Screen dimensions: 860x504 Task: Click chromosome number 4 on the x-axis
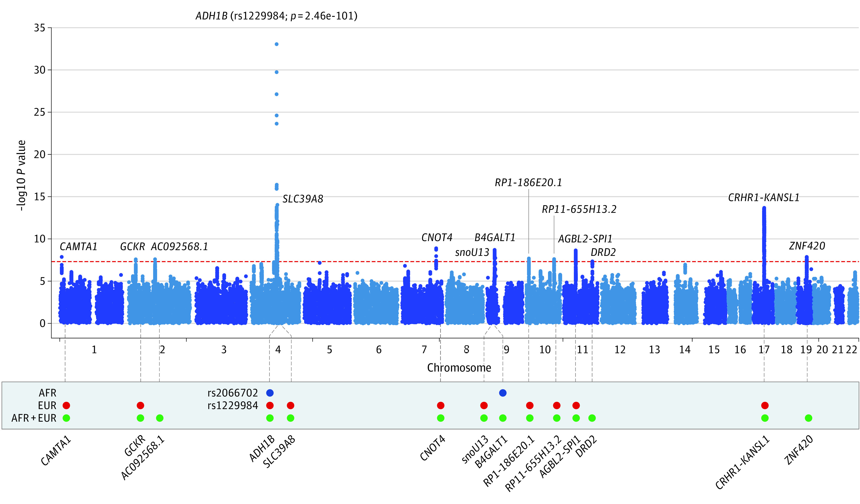pos(278,349)
